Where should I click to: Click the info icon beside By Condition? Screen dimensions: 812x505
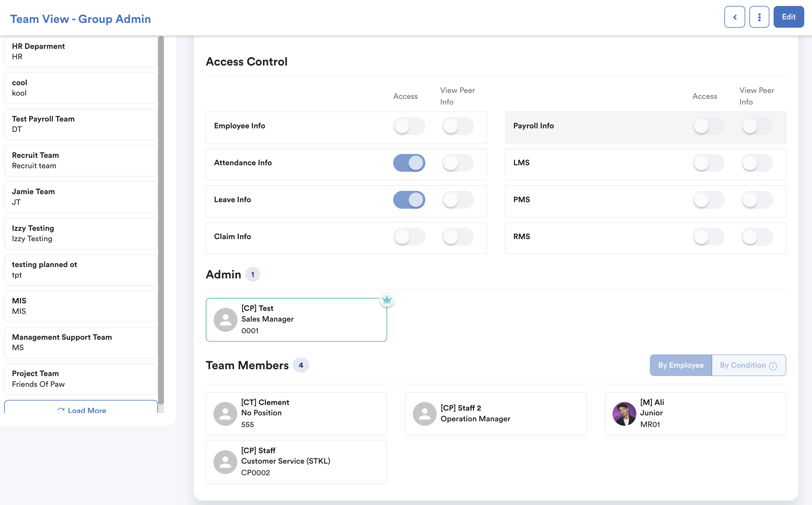[x=773, y=366]
